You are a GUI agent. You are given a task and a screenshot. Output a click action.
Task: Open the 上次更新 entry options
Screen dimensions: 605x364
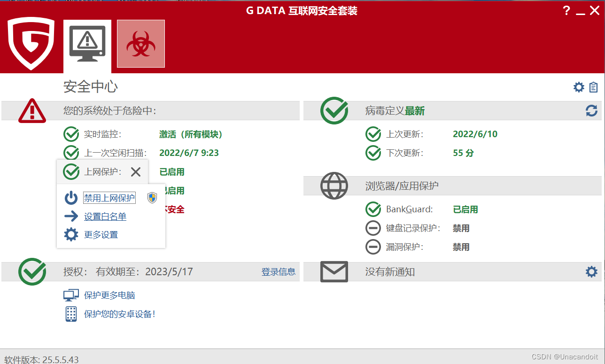click(x=405, y=134)
